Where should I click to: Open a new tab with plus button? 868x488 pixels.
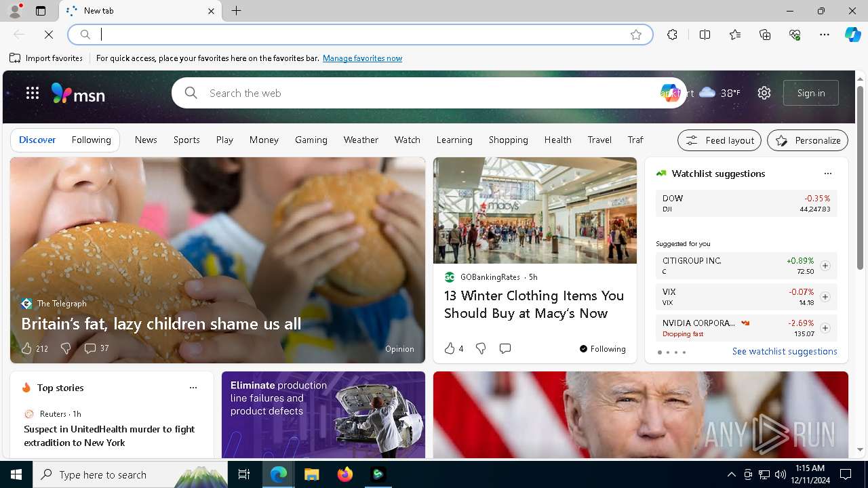[236, 11]
